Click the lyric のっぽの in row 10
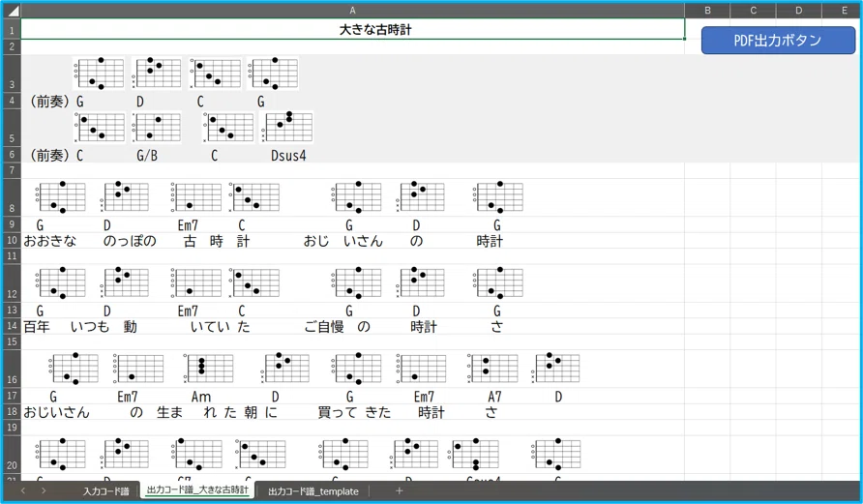863x504 pixels. pos(130,241)
